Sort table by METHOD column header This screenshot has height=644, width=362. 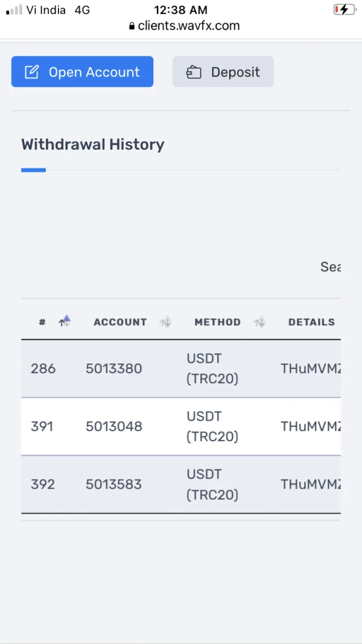pos(217,322)
